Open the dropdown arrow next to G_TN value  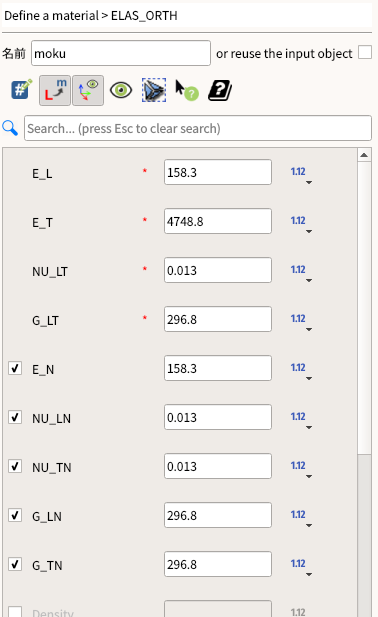pyautogui.click(x=309, y=575)
